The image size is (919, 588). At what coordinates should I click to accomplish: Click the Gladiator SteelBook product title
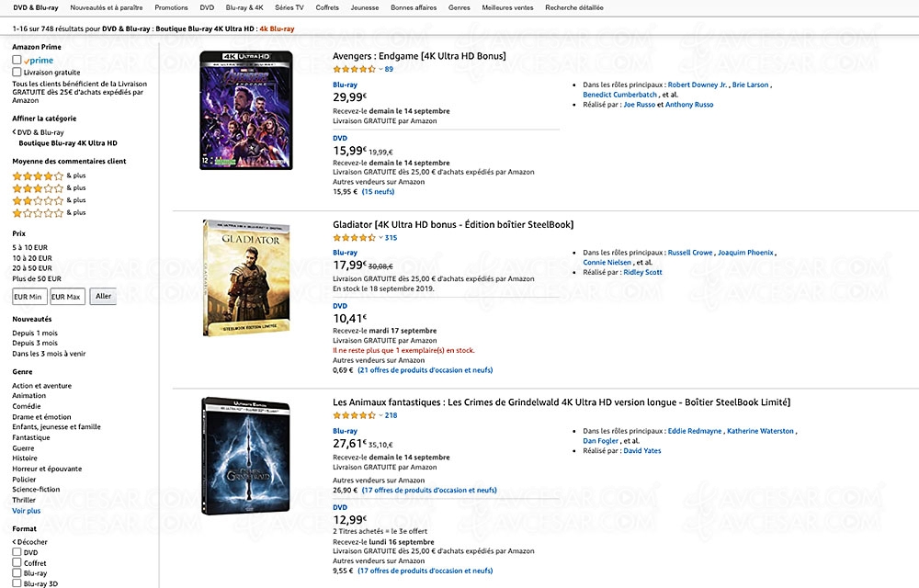(x=451, y=223)
